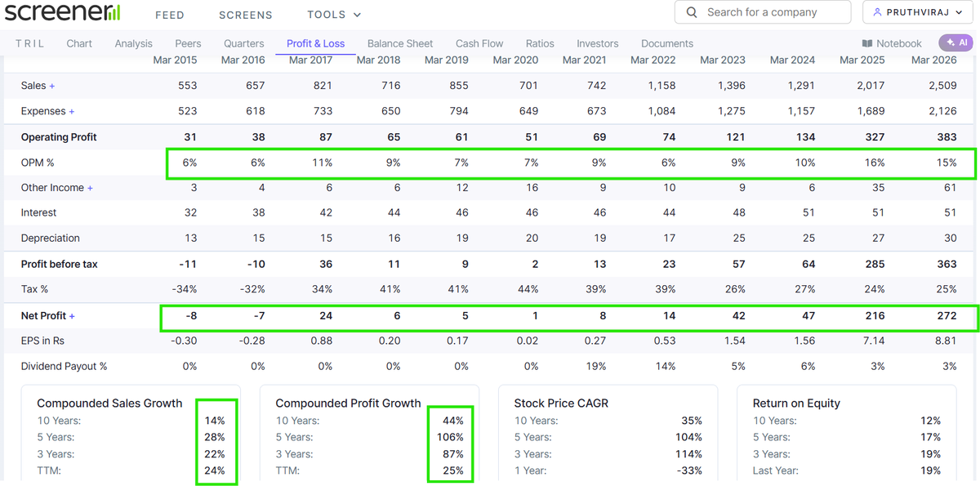Expand the Expenses row plus sign

click(72, 111)
